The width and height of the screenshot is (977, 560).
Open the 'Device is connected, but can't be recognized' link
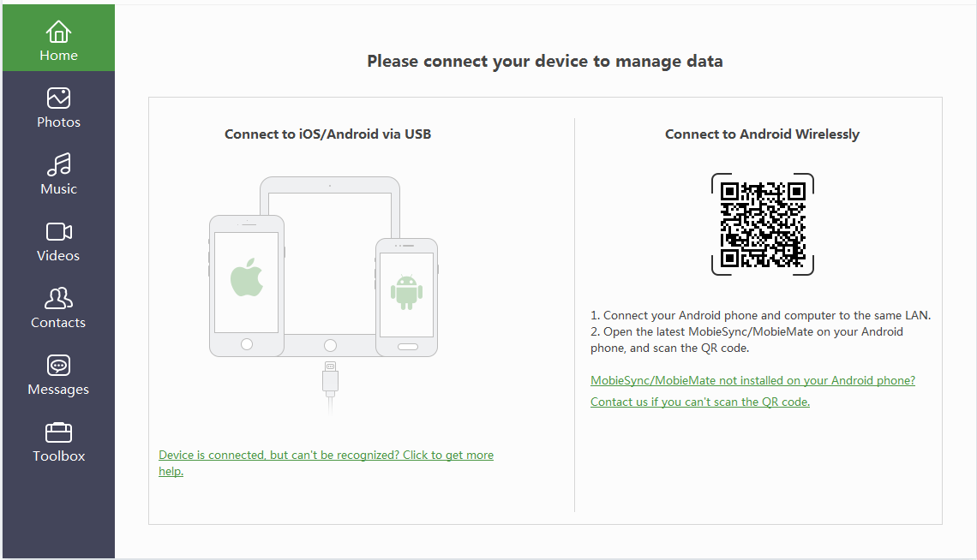pos(326,463)
